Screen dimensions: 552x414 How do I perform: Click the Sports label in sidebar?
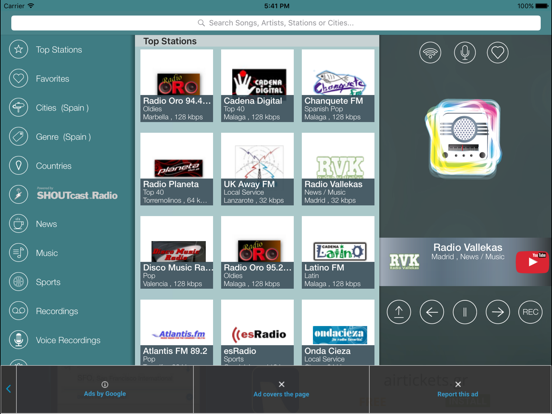tap(48, 282)
